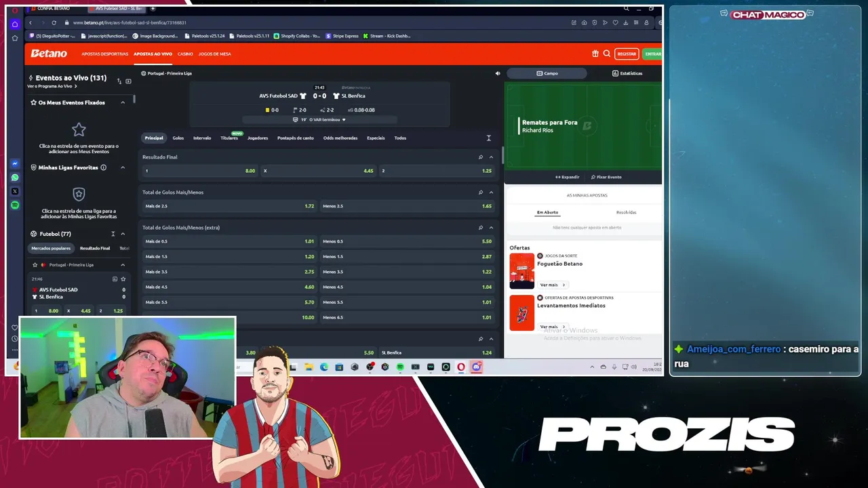Viewport: 868px width, 488px height.
Task: Open the Foguetão Betano offer thumbnail
Action: point(522,271)
